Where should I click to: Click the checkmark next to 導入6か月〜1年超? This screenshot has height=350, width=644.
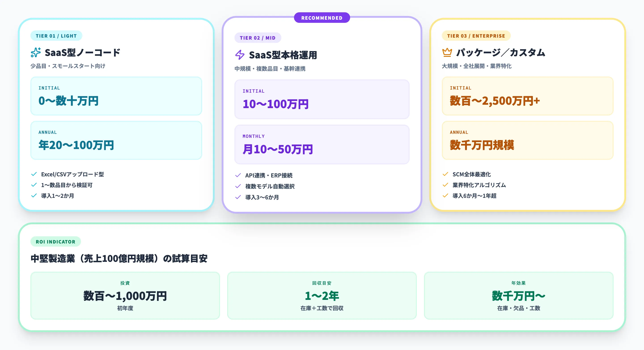point(445,196)
